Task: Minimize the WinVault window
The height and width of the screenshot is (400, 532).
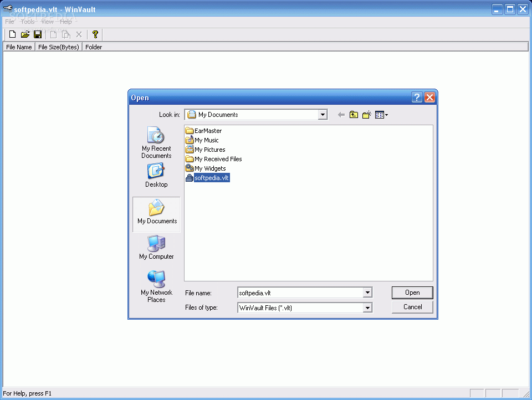Action: point(497,9)
